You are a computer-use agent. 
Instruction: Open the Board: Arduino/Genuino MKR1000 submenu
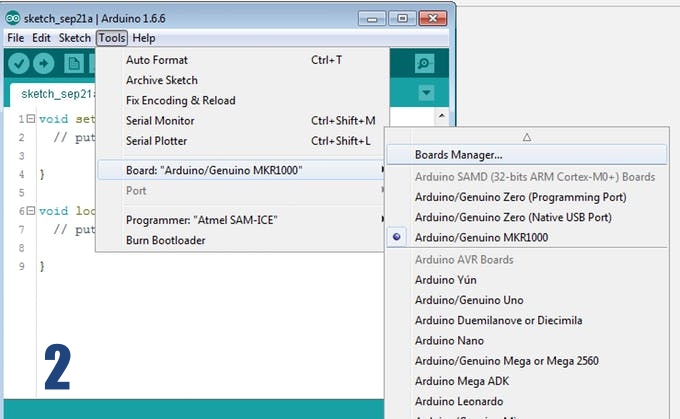coord(242,170)
